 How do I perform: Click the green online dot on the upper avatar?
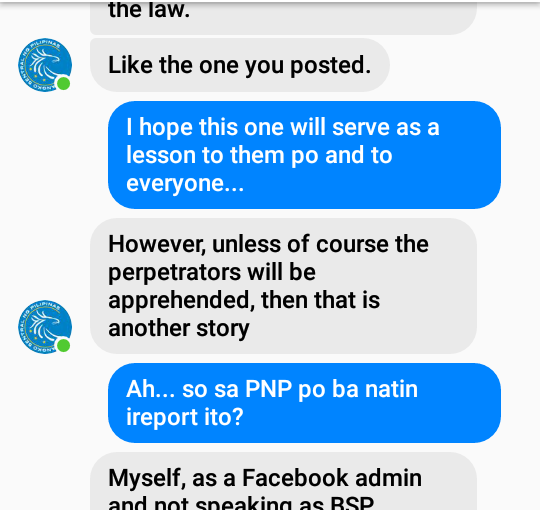click(x=64, y=84)
